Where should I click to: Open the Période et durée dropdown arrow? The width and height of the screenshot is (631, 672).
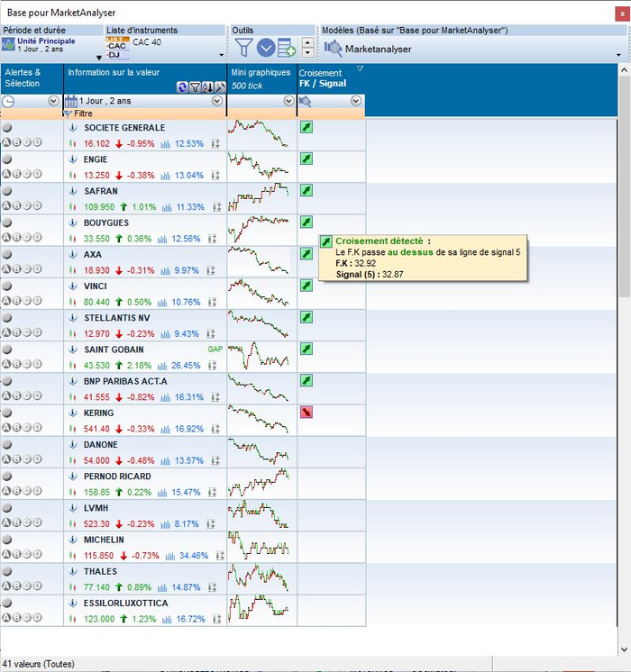pos(99,58)
